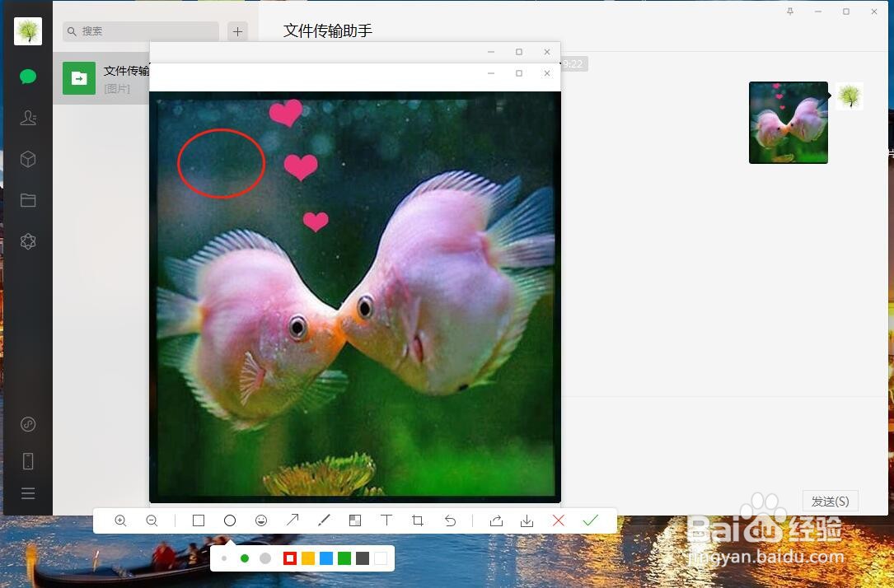The width and height of the screenshot is (894, 588).
Task: Expand the WeChat settings hamburger menu
Action: [28, 492]
